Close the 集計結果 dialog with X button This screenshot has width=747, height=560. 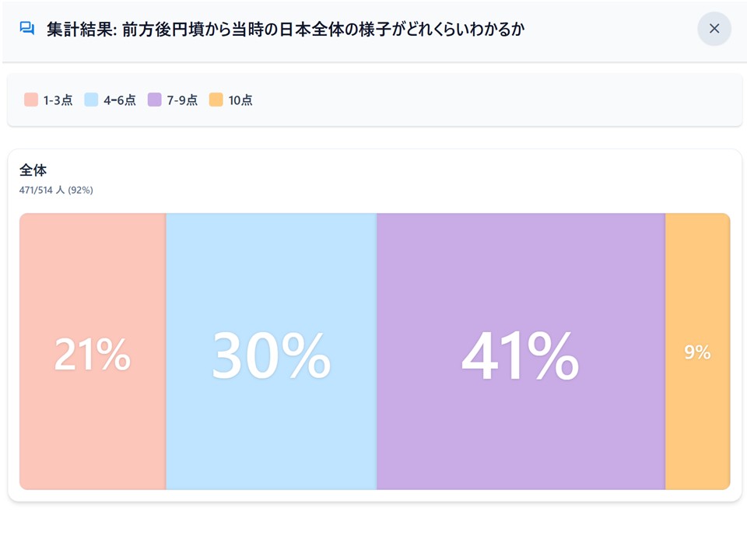pyautogui.click(x=714, y=29)
